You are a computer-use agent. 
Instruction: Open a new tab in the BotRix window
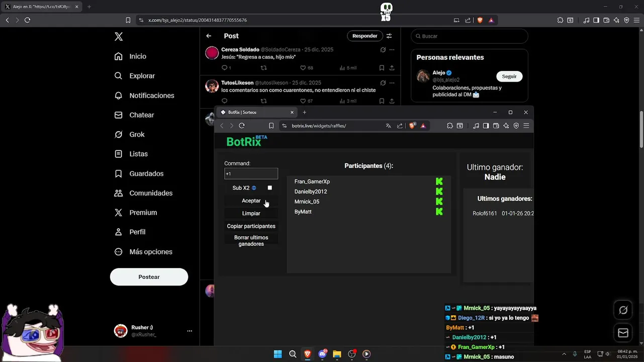tap(304, 113)
